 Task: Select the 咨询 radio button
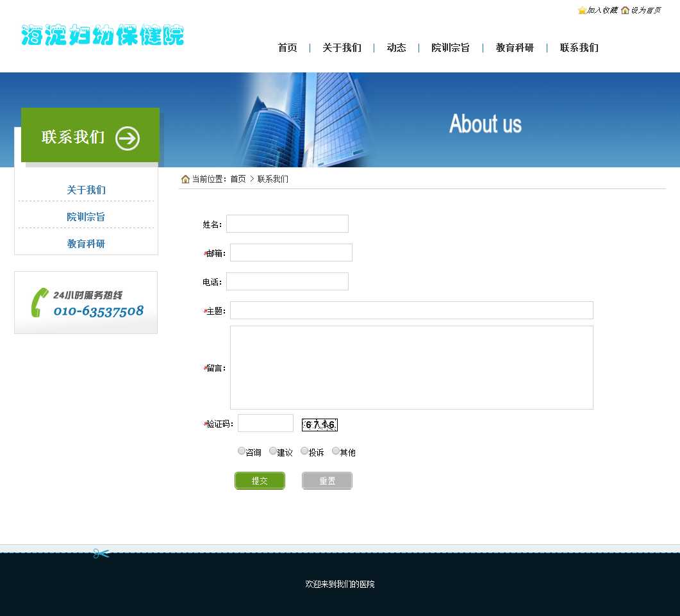[242, 451]
